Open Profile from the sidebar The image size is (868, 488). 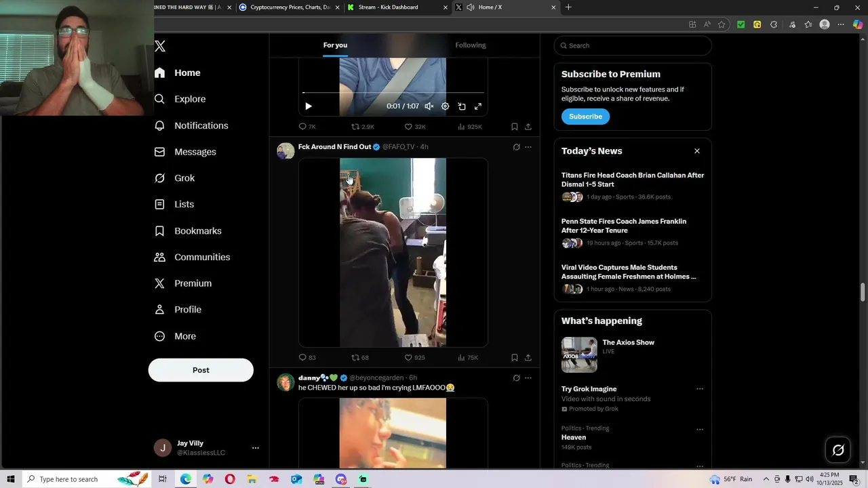tap(178, 310)
